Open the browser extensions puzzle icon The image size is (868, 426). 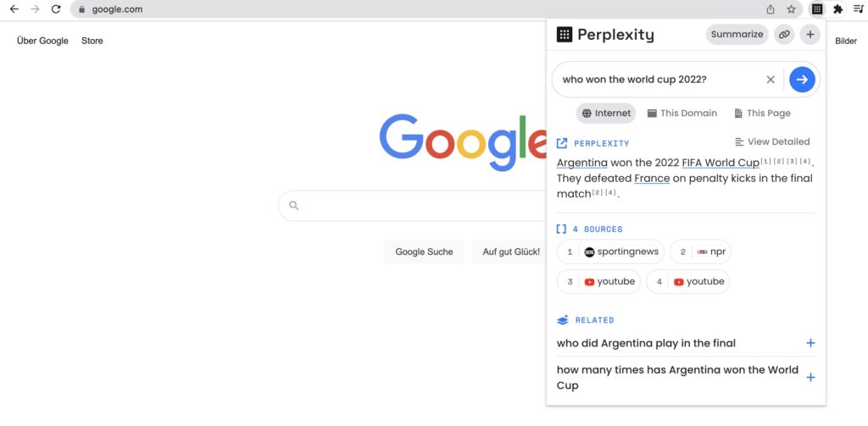pos(838,9)
